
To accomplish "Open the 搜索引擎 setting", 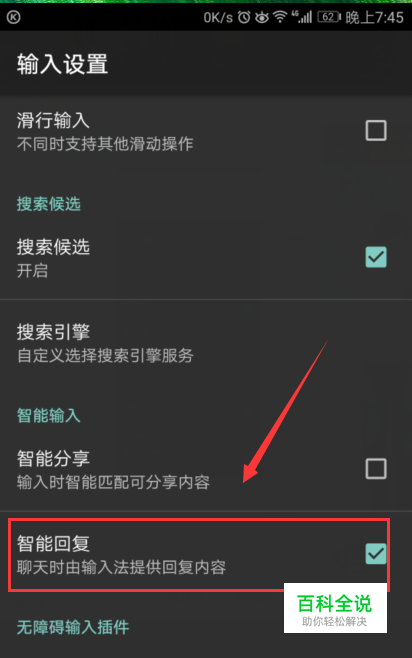I will click(206, 343).
